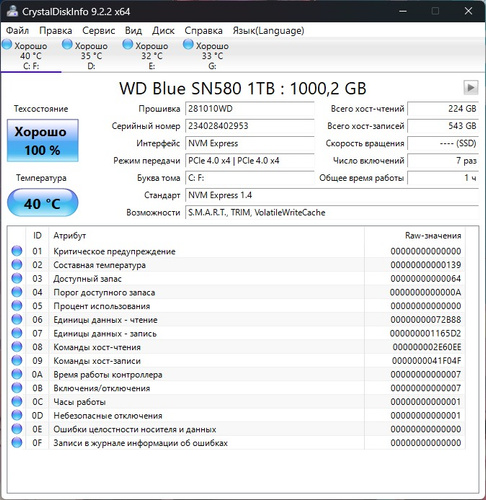Image resolution: width=486 pixels, height=500 pixels.
Task: Click status icon of attribute 01 Критическое предупреждение
Action: click(17, 251)
